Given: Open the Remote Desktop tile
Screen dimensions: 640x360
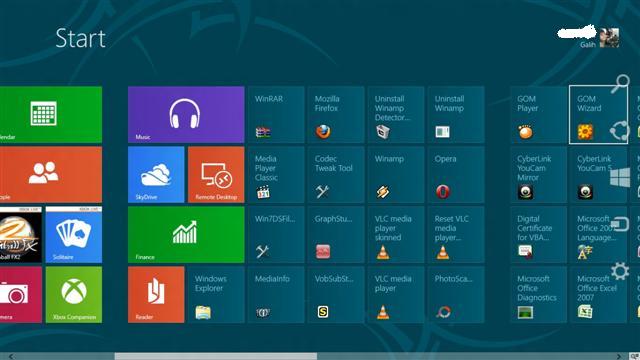Looking at the screenshot, I should point(216,174).
